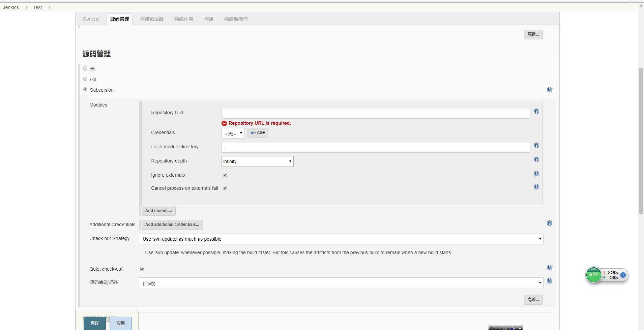This screenshot has width=644, height=330.
Task: Open help icon for Subversion option
Action: pos(549,90)
